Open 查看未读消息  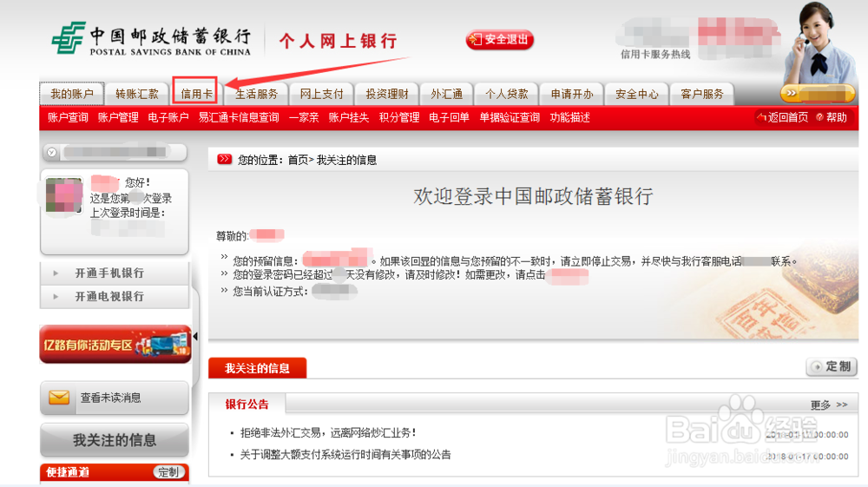coord(115,398)
